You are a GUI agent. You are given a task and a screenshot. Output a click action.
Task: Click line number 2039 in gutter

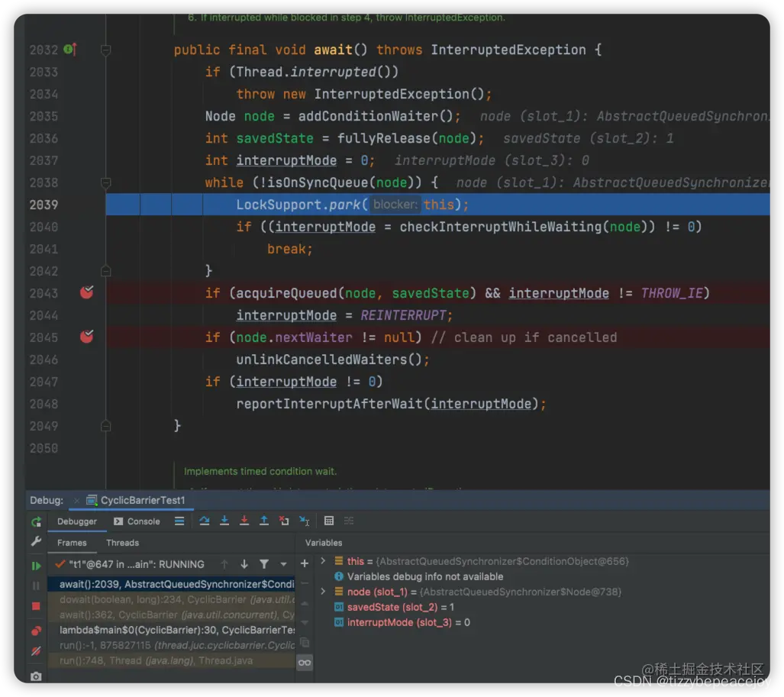tap(44, 205)
